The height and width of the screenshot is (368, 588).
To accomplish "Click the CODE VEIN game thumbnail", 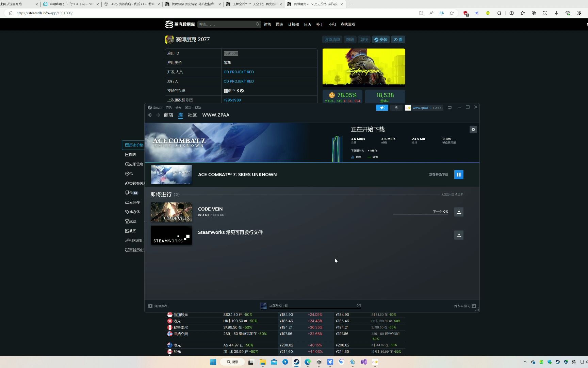I will click(171, 212).
